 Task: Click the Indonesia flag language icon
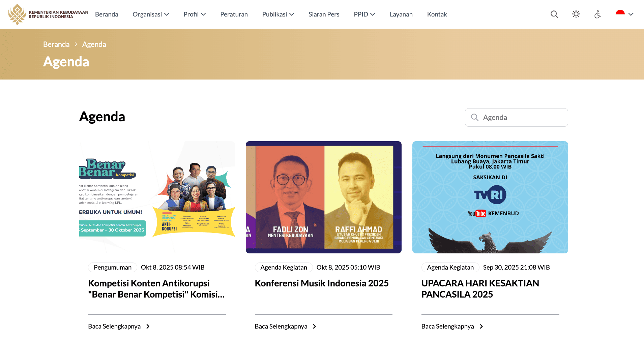620,13
